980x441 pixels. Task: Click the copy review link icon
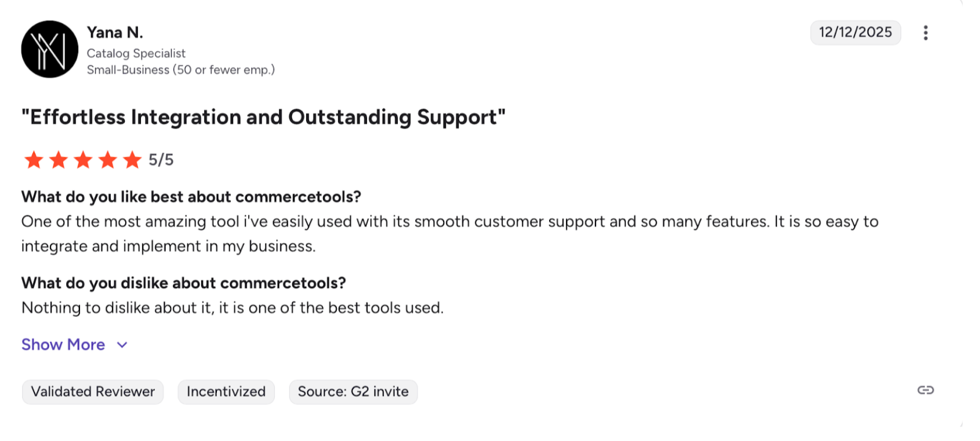(x=925, y=390)
